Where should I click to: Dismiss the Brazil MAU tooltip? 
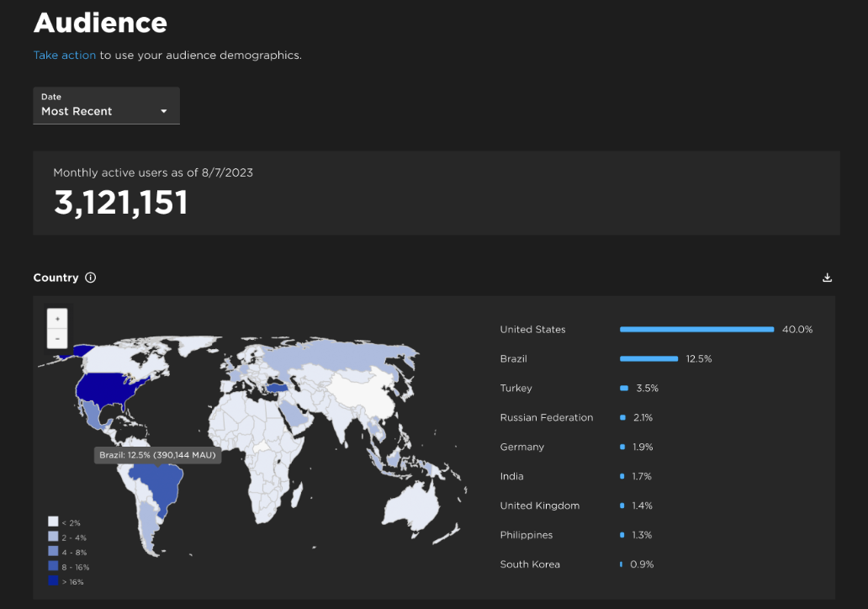(157, 454)
